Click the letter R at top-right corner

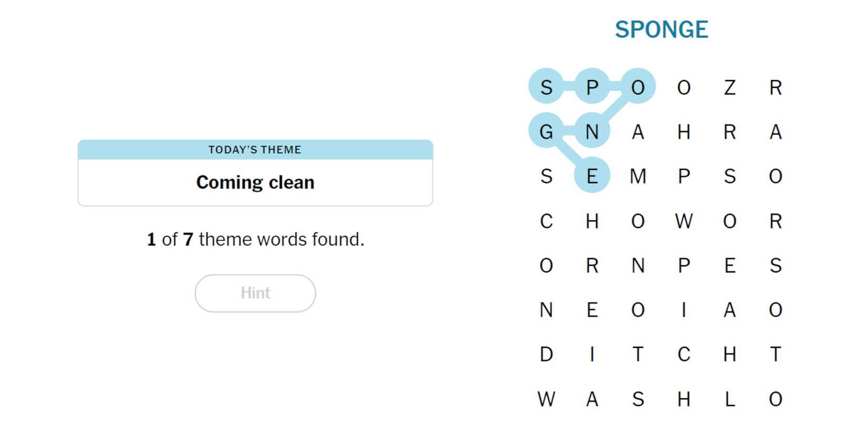coord(776,88)
